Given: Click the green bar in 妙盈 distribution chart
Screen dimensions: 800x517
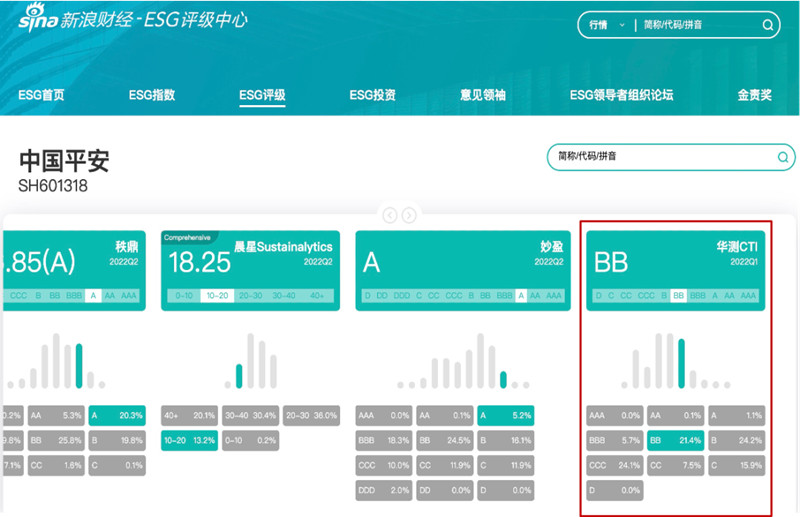Looking at the screenshot, I should (x=503, y=380).
